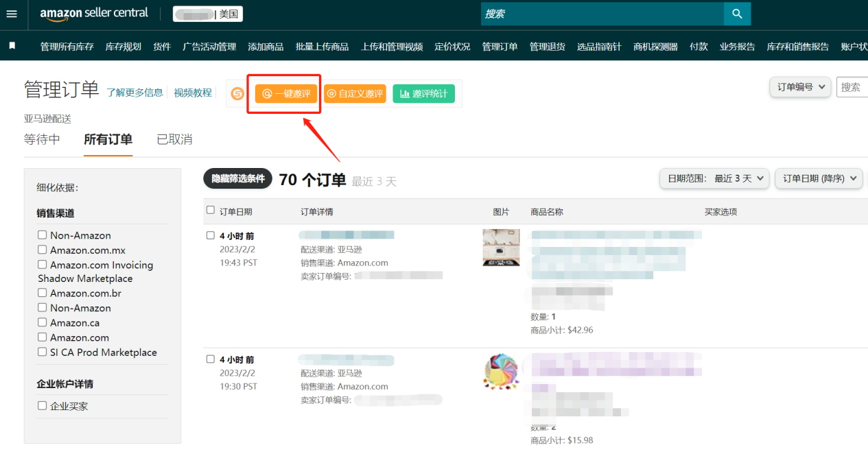The width and height of the screenshot is (868, 454).
Task: Select all orders via header checkbox
Action: (x=210, y=211)
